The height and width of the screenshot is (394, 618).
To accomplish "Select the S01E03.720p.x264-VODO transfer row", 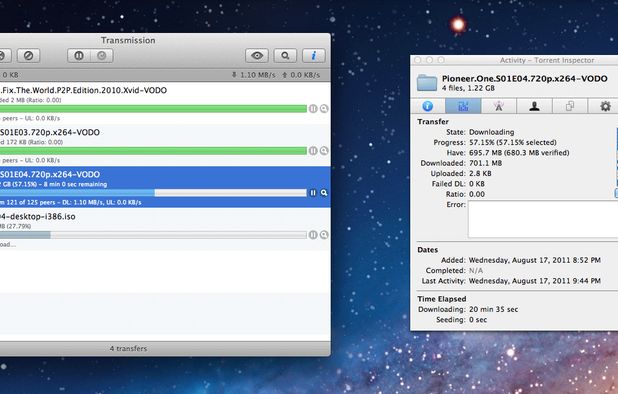I will point(165,145).
